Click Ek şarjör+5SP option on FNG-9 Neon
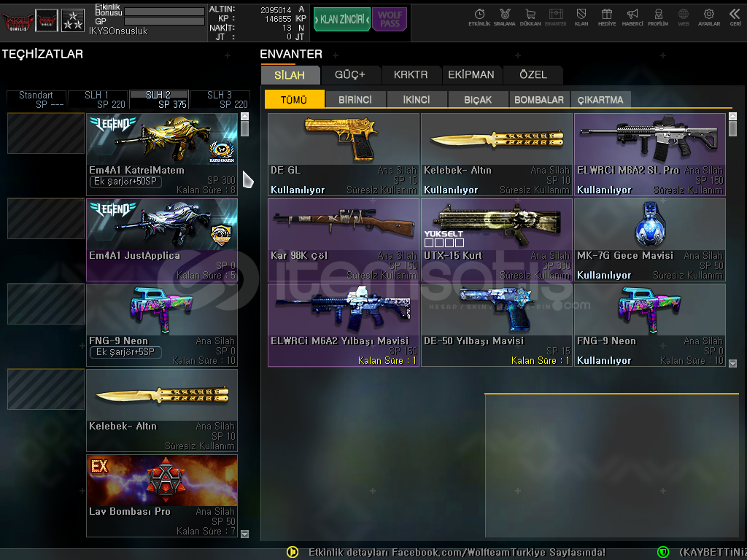This screenshot has width=747, height=560. (x=125, y=352)
